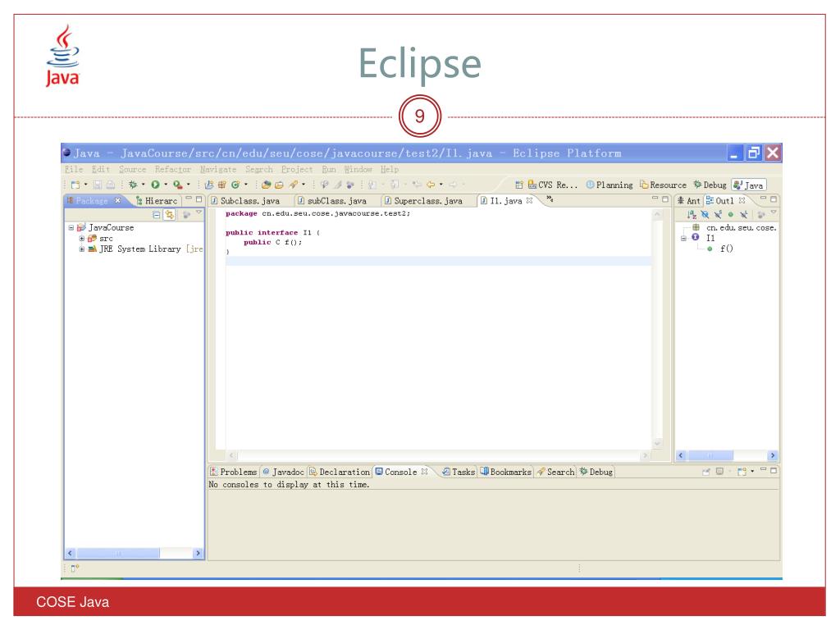This screenshot has height=630, width=840.
Task: Toggle Hide Non-Public Members green dot
Action: 731,215
